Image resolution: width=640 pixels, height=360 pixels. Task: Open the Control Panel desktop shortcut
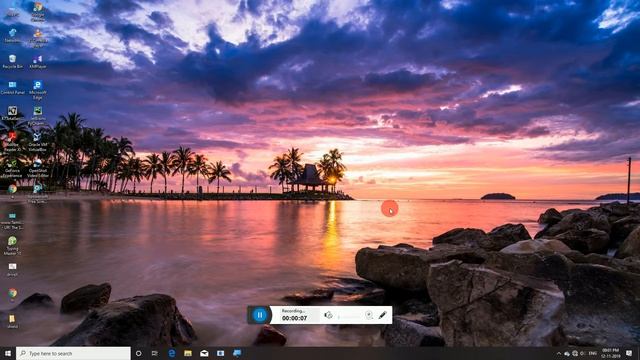(13, 88)
